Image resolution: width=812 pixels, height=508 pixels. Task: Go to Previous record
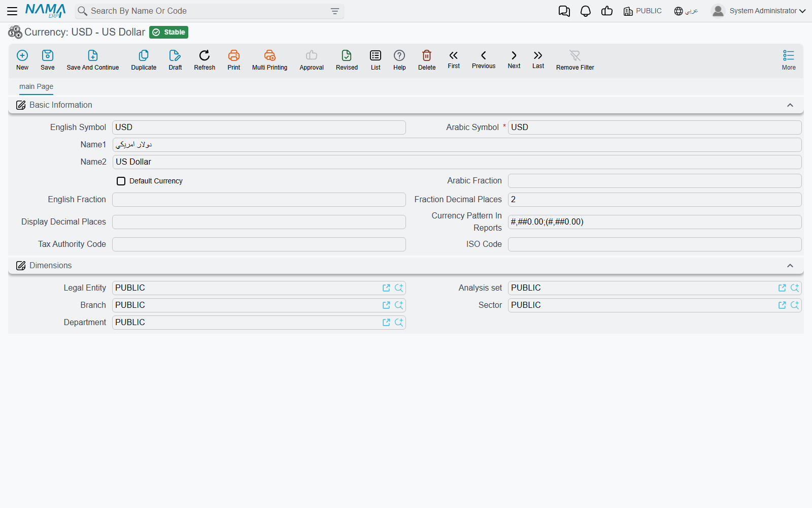click(484, 59)
